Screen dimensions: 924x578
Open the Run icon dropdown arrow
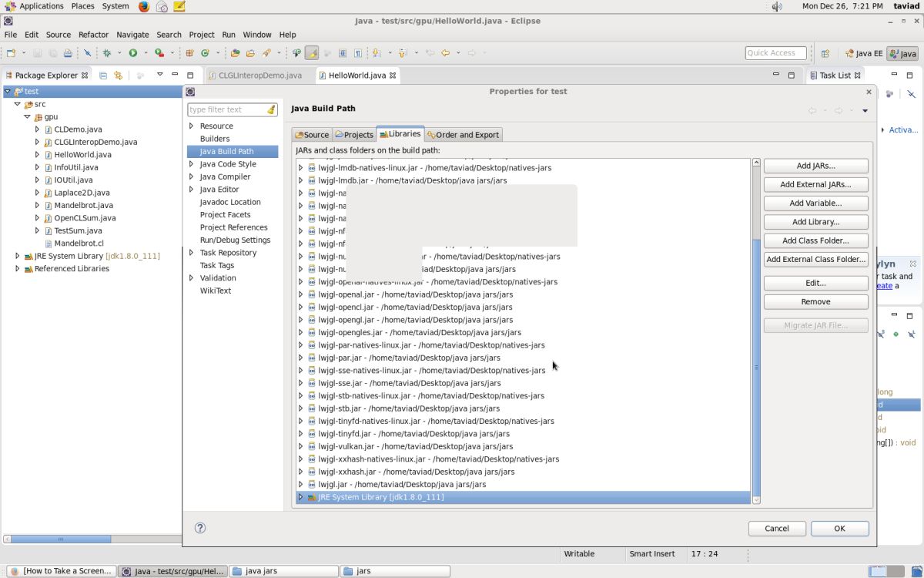click(146, 53)
